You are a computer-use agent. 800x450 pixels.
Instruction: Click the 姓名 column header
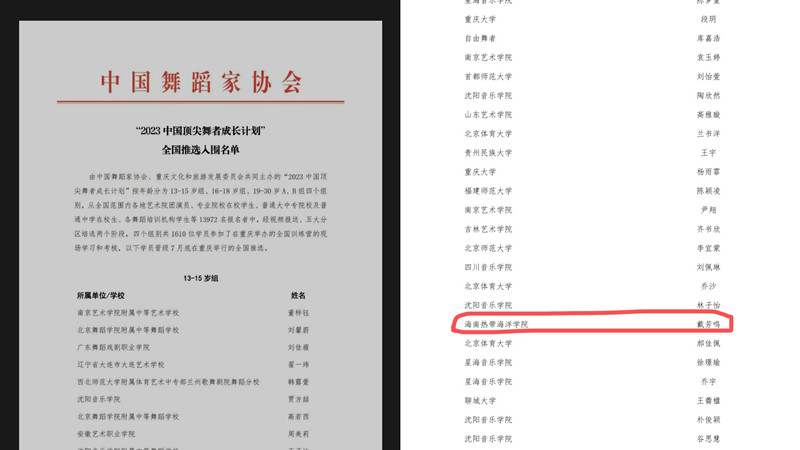click(298, 296)
